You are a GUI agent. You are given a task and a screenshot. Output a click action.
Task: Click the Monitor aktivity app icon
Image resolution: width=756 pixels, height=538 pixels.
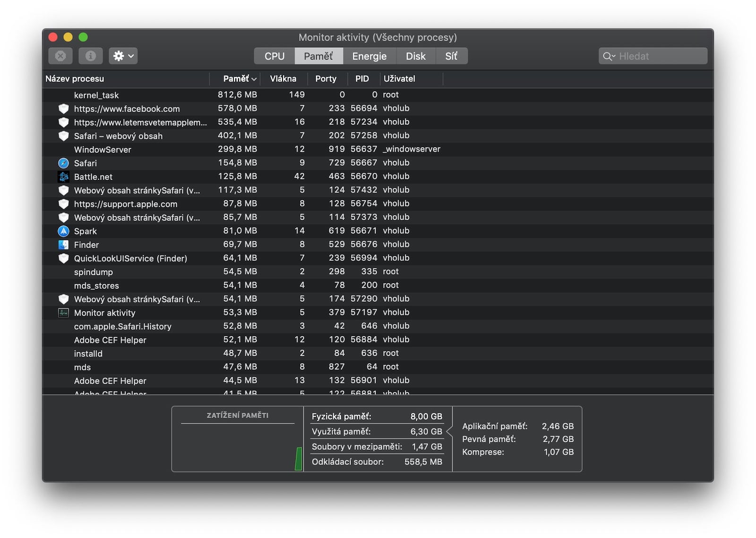click(63, 313)
